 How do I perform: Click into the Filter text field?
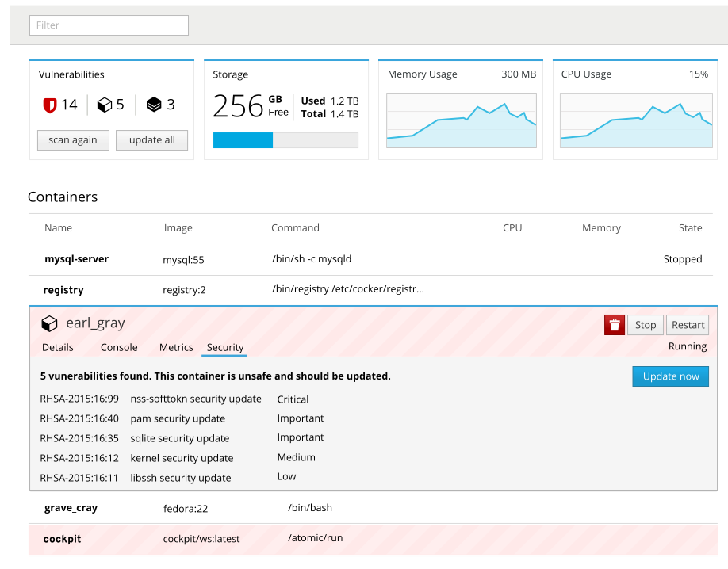tap(109, 25)
